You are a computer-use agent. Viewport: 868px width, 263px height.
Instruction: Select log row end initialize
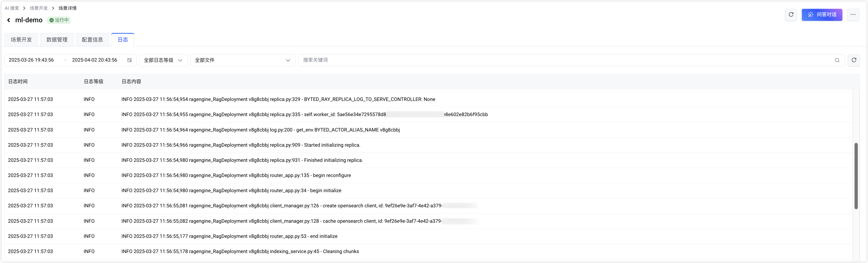428,236
